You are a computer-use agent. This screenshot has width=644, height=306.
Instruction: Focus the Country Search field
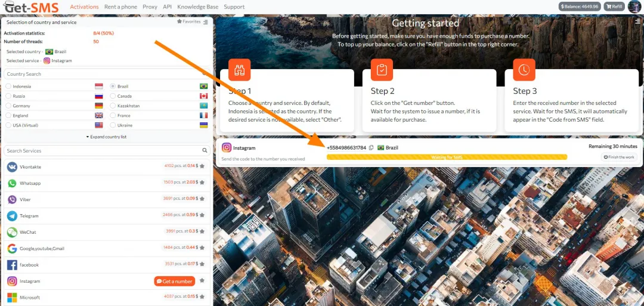pos(106,74)
